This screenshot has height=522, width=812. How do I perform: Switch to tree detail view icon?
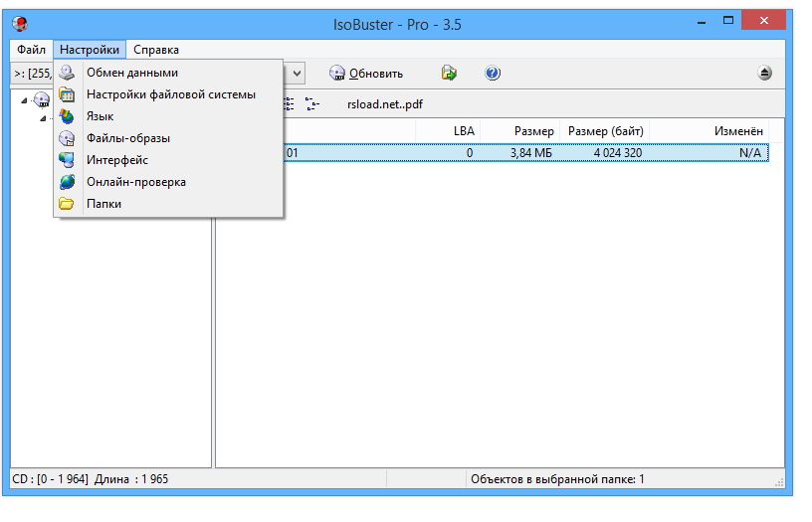(312, 104)
